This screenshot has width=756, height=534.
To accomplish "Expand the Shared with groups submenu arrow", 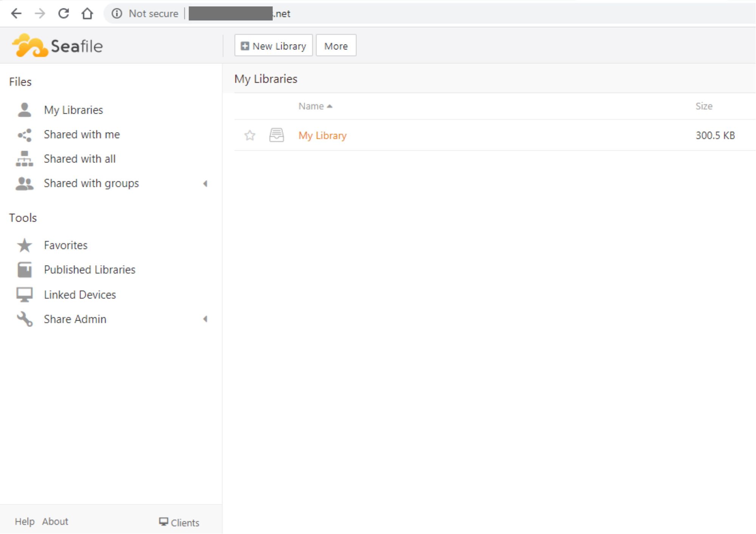I will [x=205, y=184].
